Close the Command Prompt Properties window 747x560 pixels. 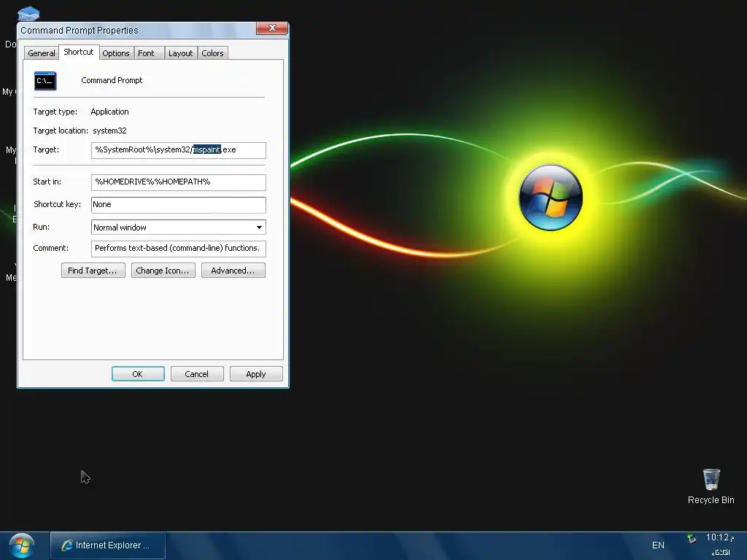pos(272,28)
